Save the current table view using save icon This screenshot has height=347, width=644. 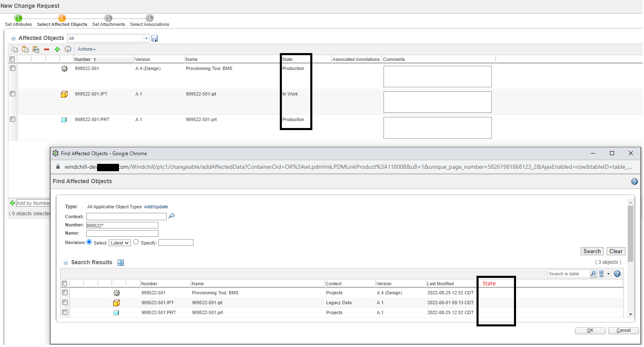point(154,38)
